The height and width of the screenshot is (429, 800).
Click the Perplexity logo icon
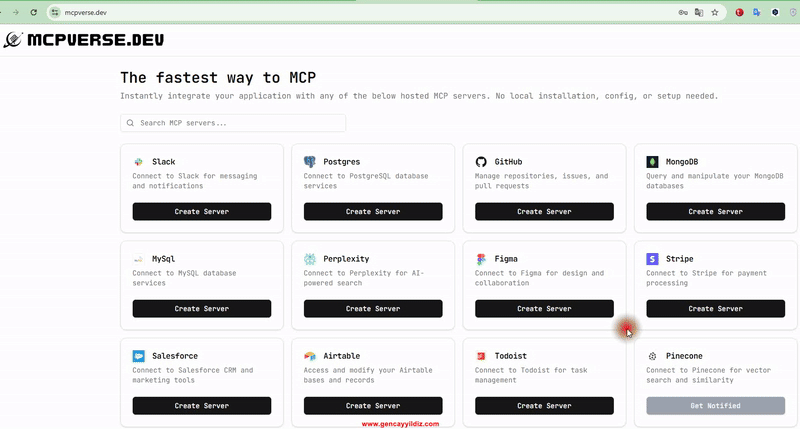pos(310,259)
